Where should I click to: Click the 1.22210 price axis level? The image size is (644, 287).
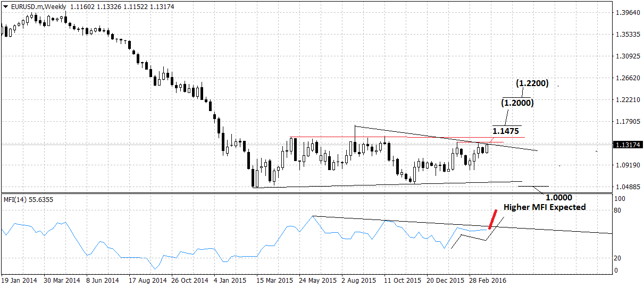tap(625, 100)
